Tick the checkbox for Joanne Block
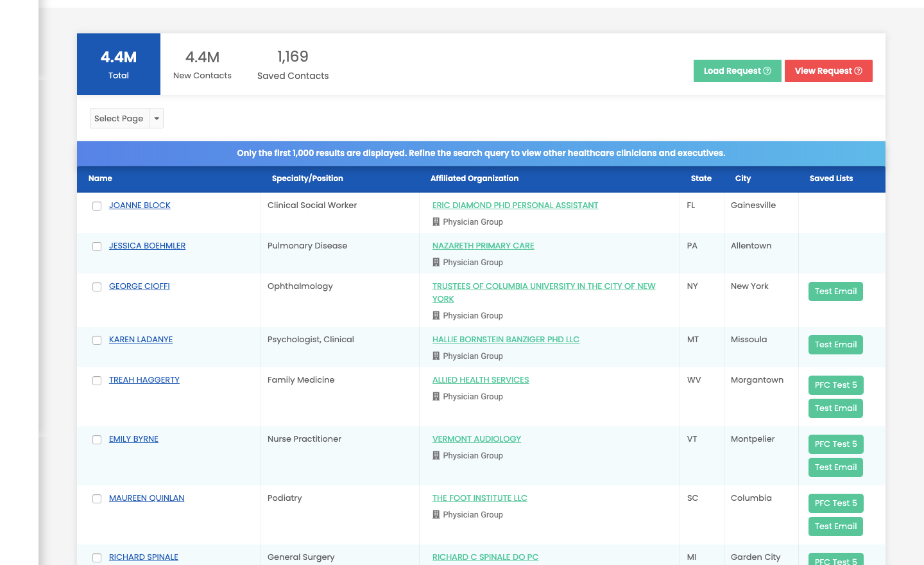This screenshot has width=924, height=565. tap(97, 206)
